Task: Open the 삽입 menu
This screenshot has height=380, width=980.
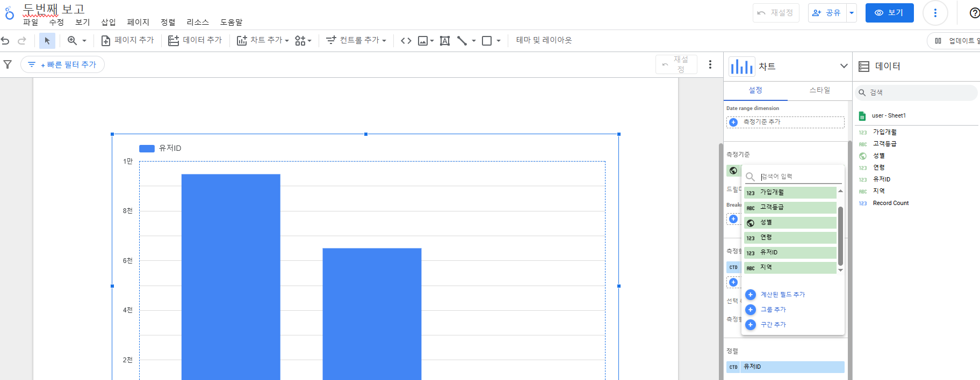Action: 109,22
